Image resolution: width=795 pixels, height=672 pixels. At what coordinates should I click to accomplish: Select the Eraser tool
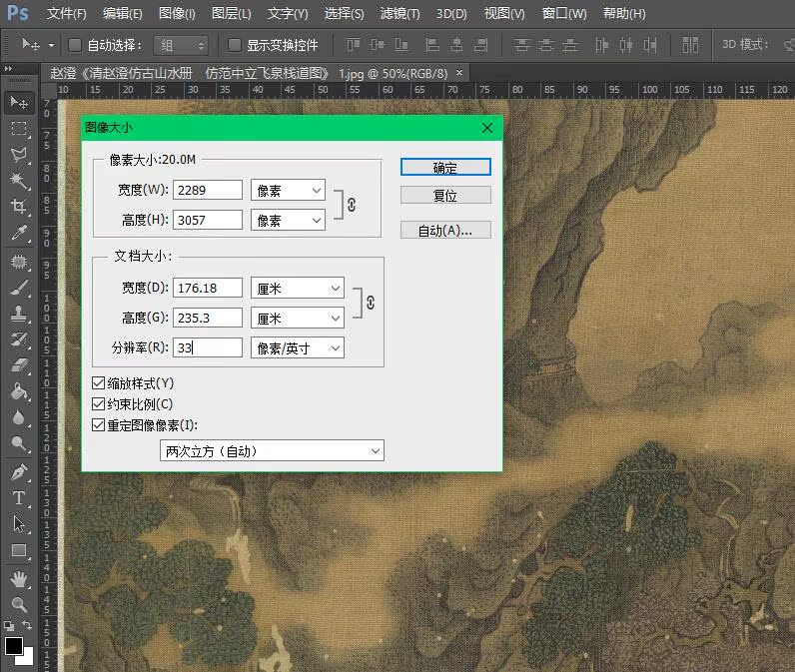pyautogui.click(x=19, y=365)
